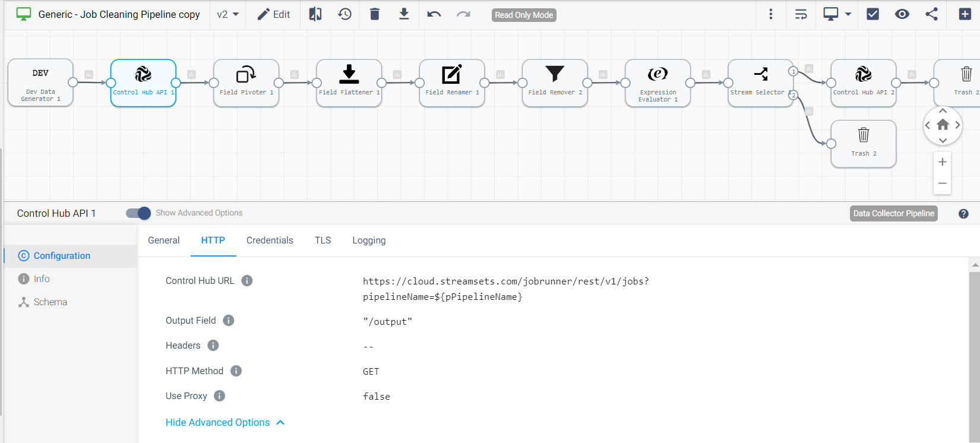The height and width of the screenshot is (443, 980).
Task: Open Configuration in the side panel
Action: coord(70,256)
